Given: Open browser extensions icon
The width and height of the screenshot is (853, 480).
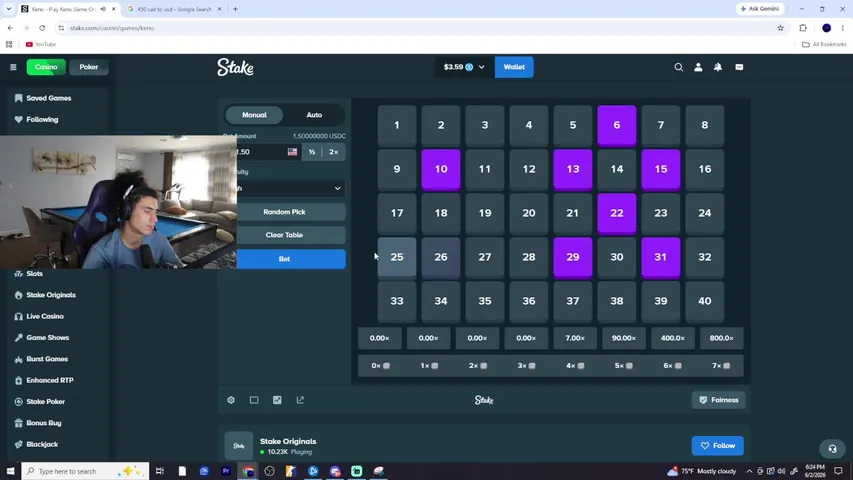Looking at the screenshot, I should tap(803, 28).
